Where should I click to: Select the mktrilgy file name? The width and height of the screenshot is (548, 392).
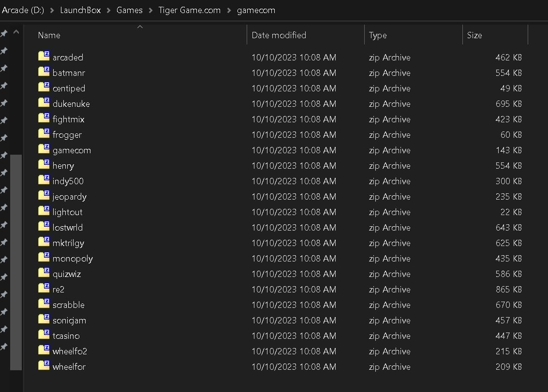coord(68,243)
